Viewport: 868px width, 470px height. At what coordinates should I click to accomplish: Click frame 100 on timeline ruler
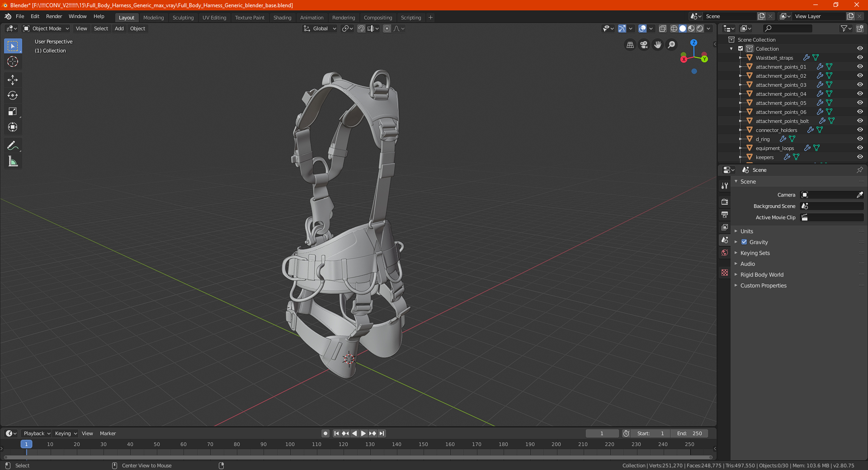pos(290,444)
